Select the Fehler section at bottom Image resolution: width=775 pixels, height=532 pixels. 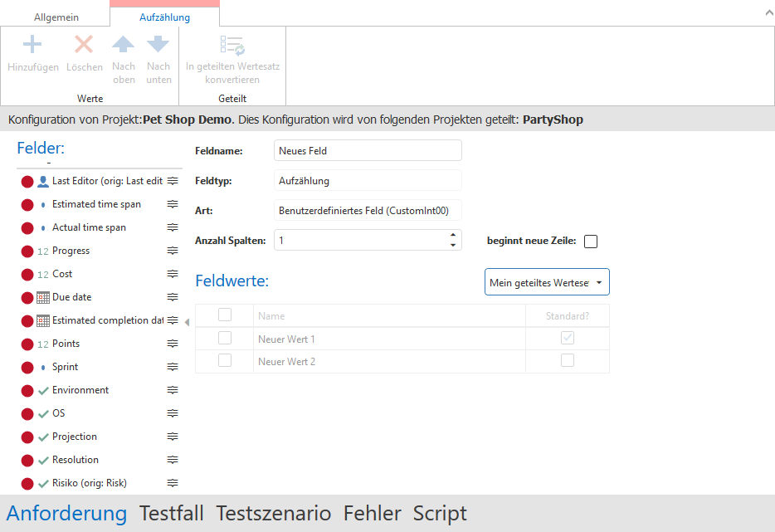pyautogui.click(x=372, y=514)
